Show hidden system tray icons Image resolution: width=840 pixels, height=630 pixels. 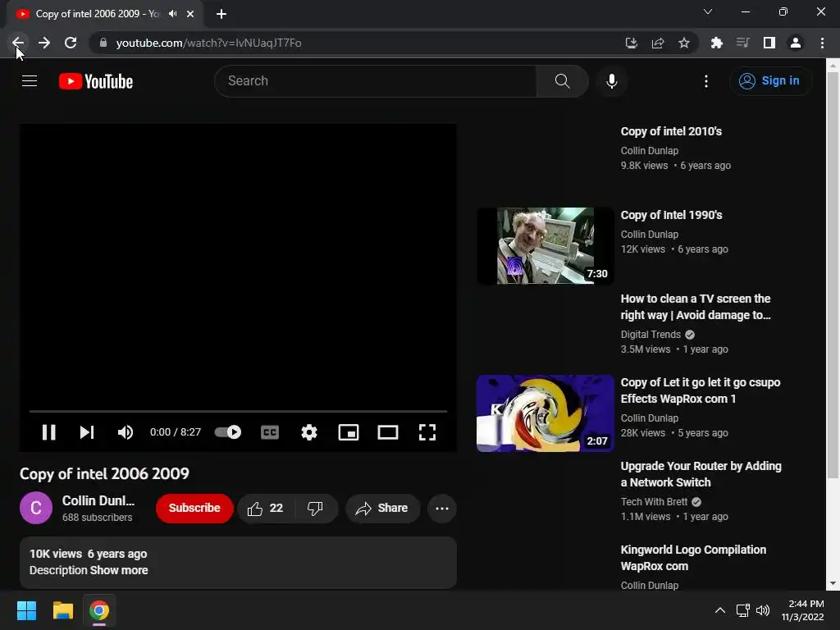[720, 610]
